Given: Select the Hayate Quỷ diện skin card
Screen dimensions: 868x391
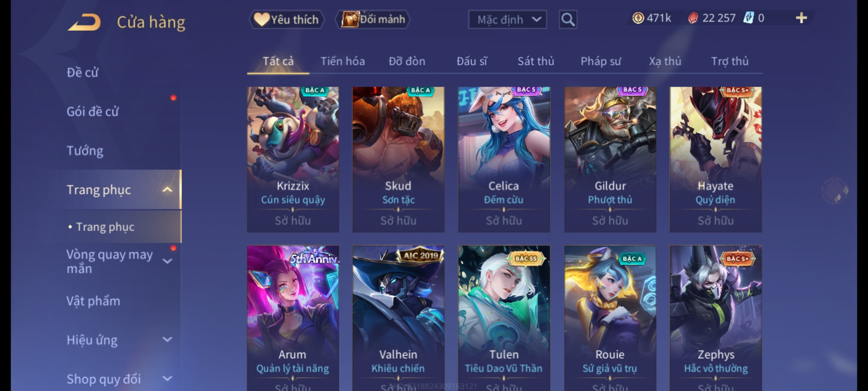Looking at the screenshot, I should 716,159.
